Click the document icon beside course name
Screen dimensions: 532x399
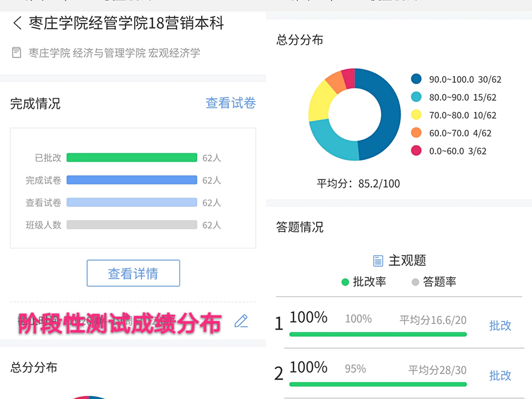click(x=17, y=52)
